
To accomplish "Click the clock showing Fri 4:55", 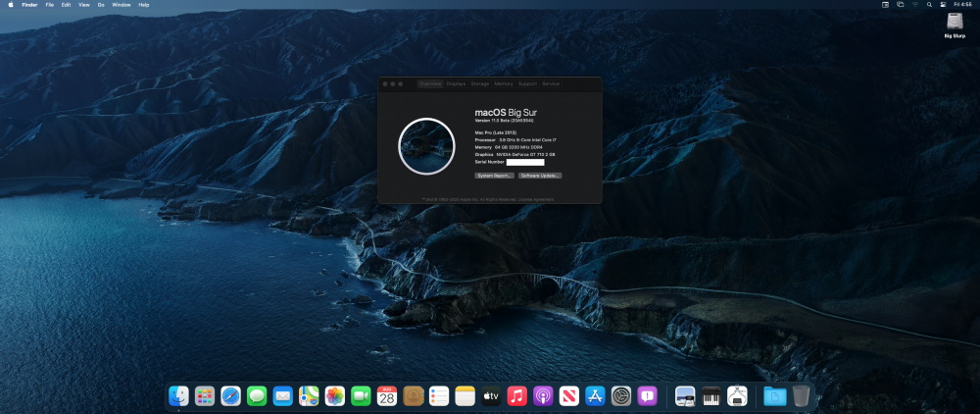I will (963, 4).
